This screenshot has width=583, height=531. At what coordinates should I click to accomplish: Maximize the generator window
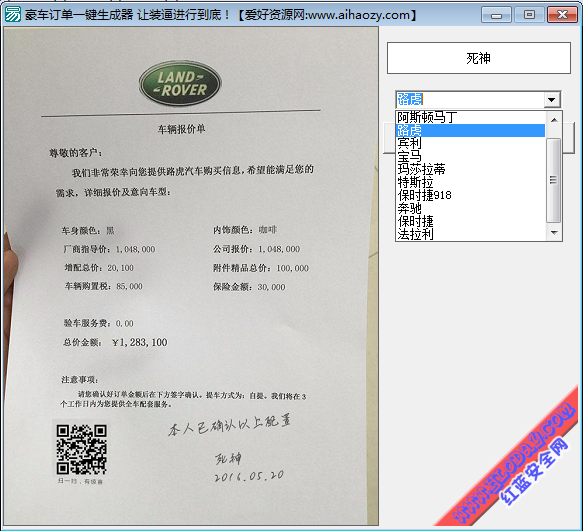(x=529, y=15)
